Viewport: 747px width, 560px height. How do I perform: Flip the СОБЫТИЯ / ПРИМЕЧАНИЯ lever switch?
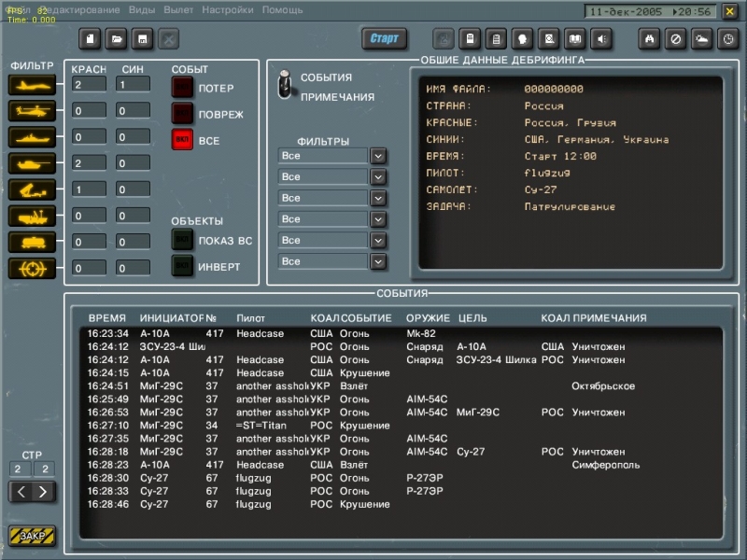pyautogui.click(x=285, y=85)
